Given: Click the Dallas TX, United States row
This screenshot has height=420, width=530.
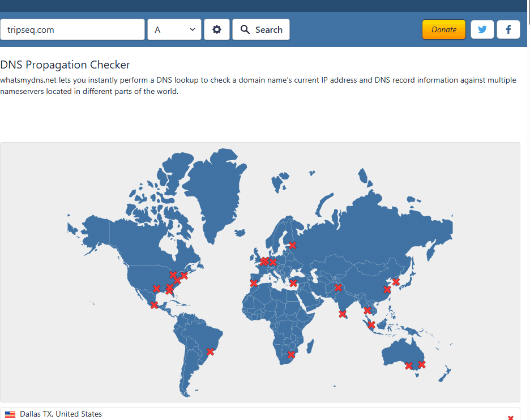Looking at the screenshot, I should coord(260,414).
